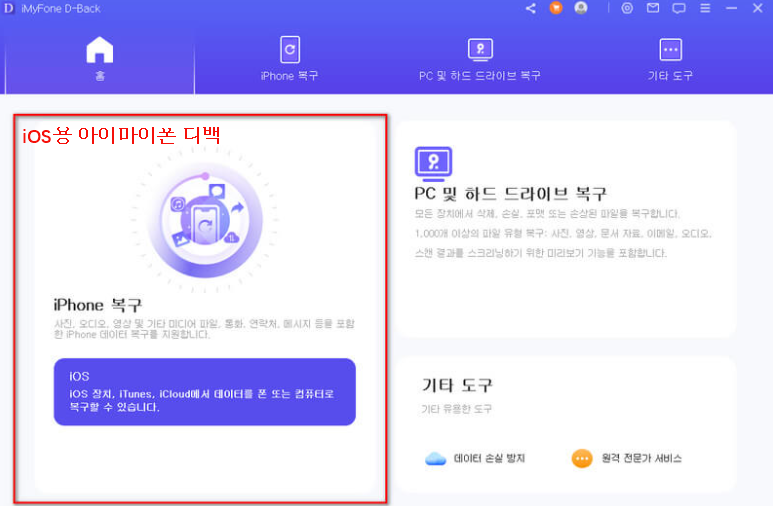Click the PC 및 하드 드라이브 복구 card heading
The height and width of the screenshot is (506, 773).
pyautogui.click(x=510, y=193)
